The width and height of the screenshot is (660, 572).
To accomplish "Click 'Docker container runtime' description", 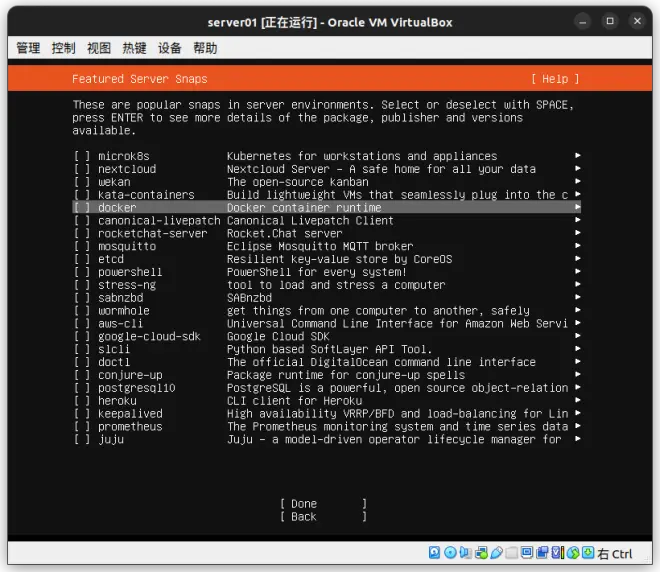I will click(304, 208).
